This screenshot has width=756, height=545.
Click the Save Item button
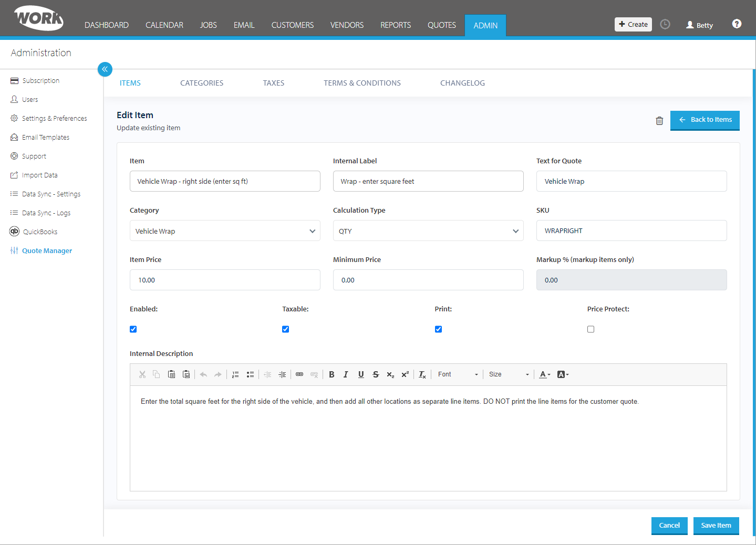pos(716,526)
